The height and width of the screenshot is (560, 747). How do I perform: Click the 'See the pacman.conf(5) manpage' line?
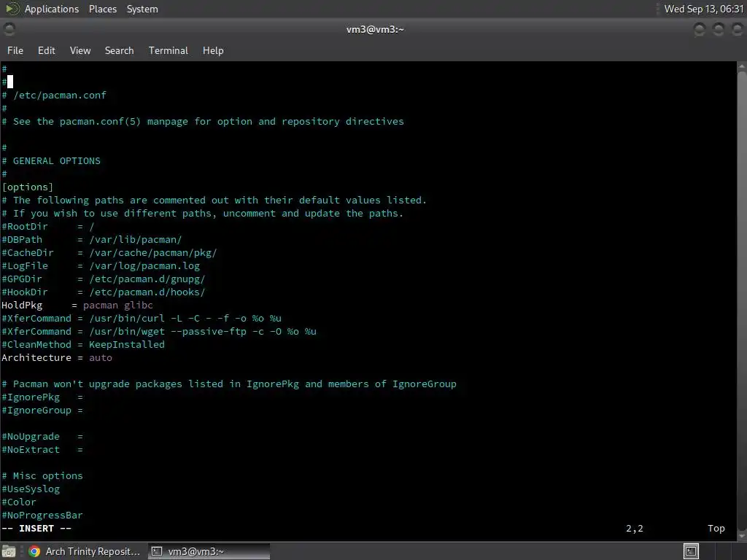coord(203,122)
